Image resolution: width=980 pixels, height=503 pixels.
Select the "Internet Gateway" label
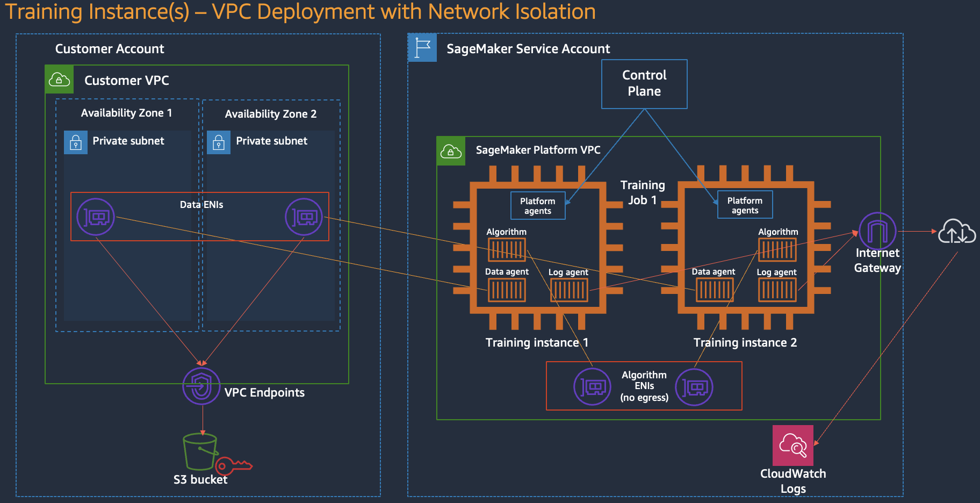[877, 261]
